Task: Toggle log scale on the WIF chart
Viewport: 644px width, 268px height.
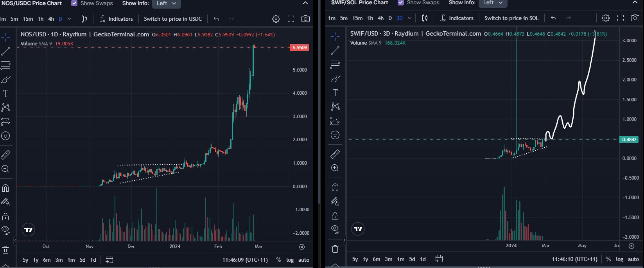Action: coord(620,259)
